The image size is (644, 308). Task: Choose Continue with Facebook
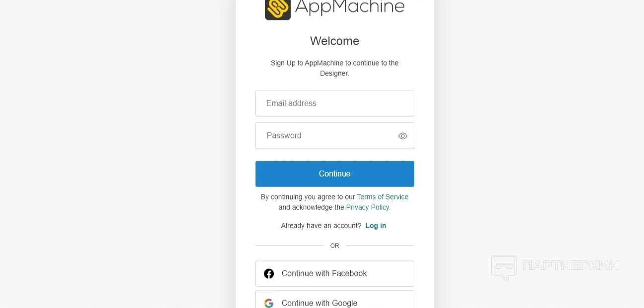(335, 274)
